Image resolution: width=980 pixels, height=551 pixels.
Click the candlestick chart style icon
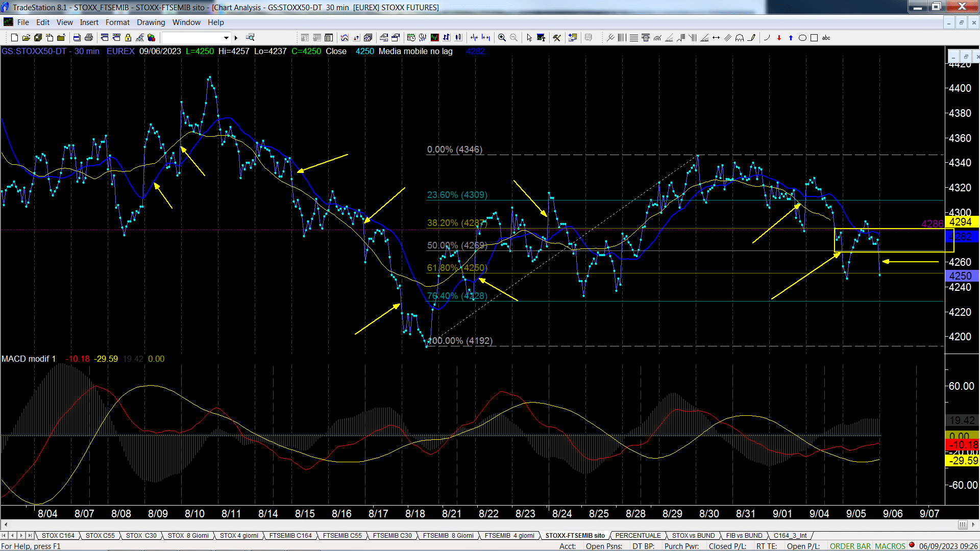458,38
